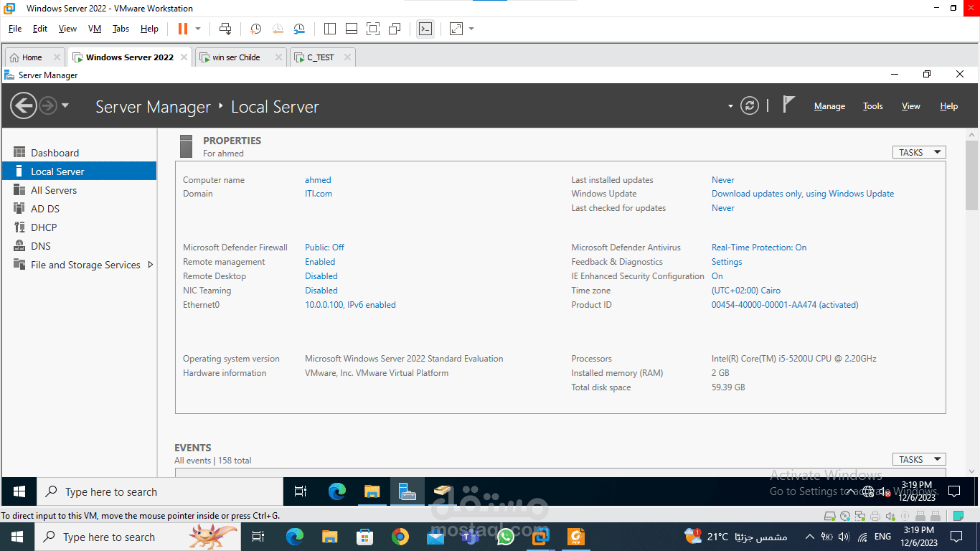Open the Server Manager Manage menu

pos(829,106)
